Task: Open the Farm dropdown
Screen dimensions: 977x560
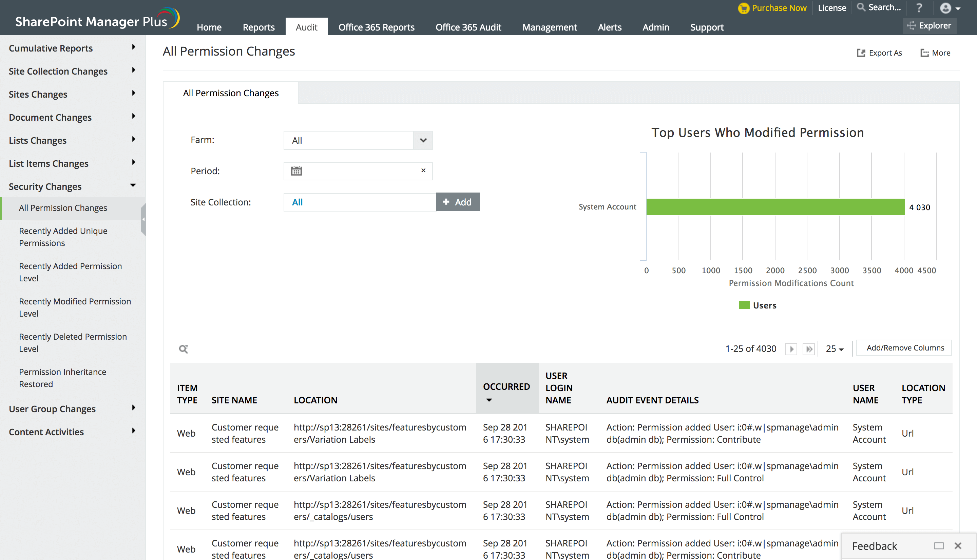Action: (423, 140)
